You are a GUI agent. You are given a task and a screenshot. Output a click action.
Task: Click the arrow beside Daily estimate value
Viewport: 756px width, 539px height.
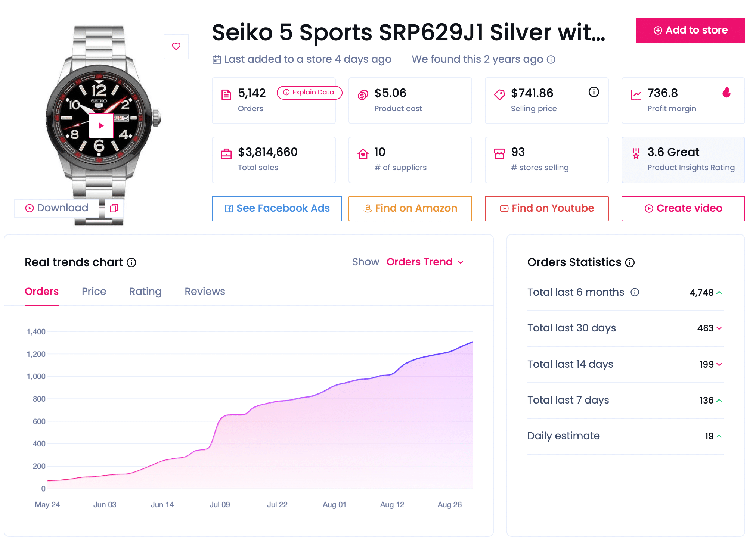719,436
